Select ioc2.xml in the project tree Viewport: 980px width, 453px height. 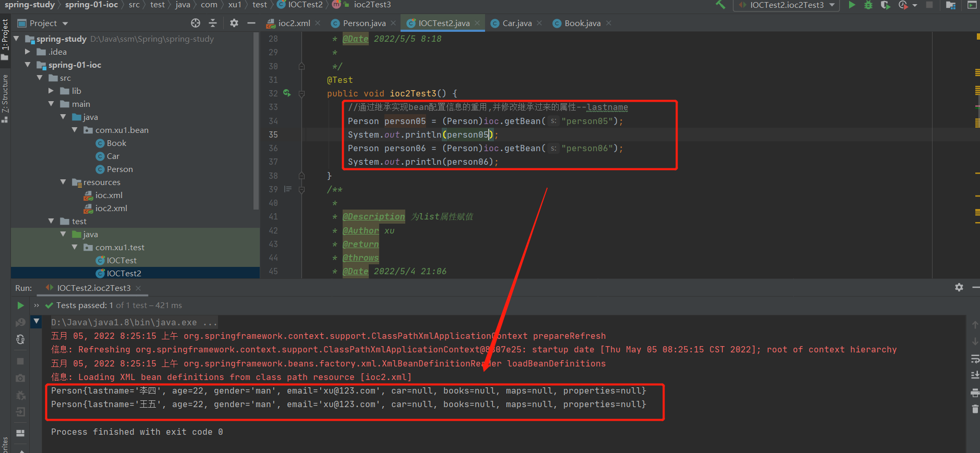[x=111, y=208]
